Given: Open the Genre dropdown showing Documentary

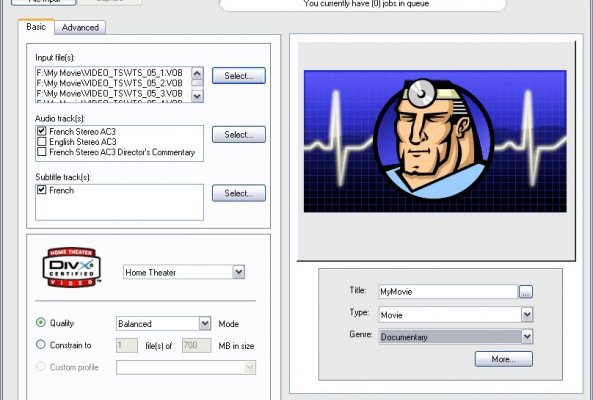Looking at the screenshot, I should coord(527,336).
